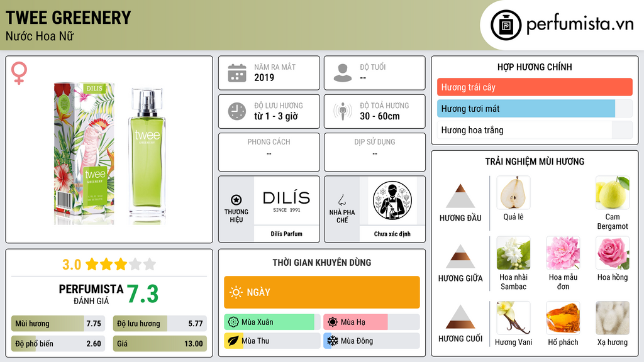Click the calendar icon beside Năm ra mắt
The image size is (644, 362).
click(237, 73)
